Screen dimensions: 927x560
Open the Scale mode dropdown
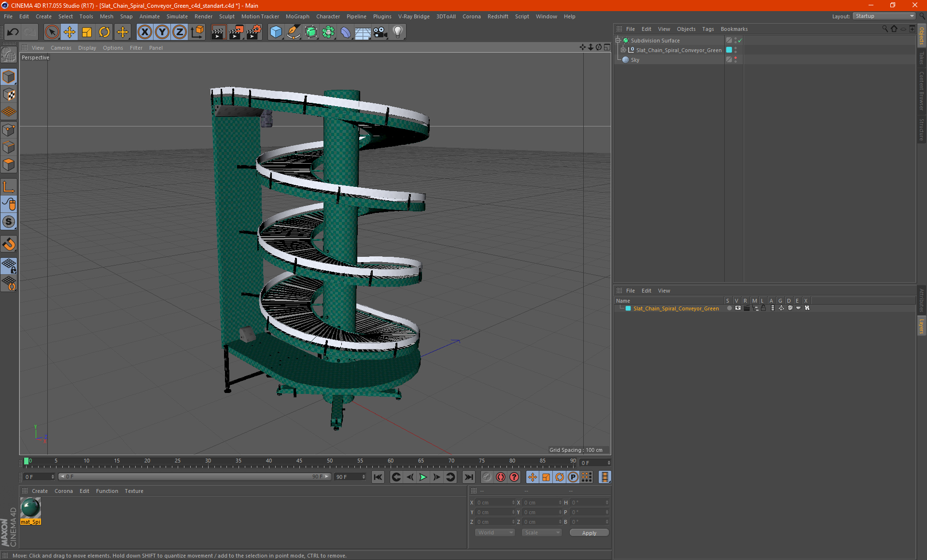click(x=542, y=532)
